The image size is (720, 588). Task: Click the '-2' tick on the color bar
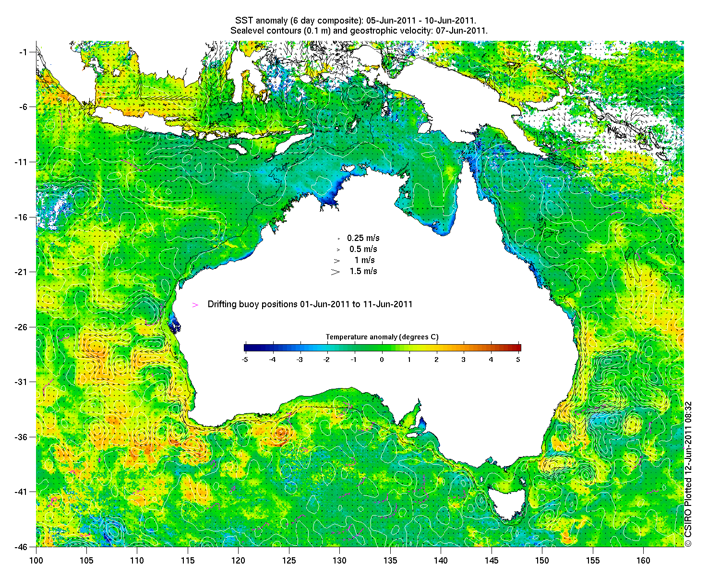pyautogui.click(x=327, y=359)
